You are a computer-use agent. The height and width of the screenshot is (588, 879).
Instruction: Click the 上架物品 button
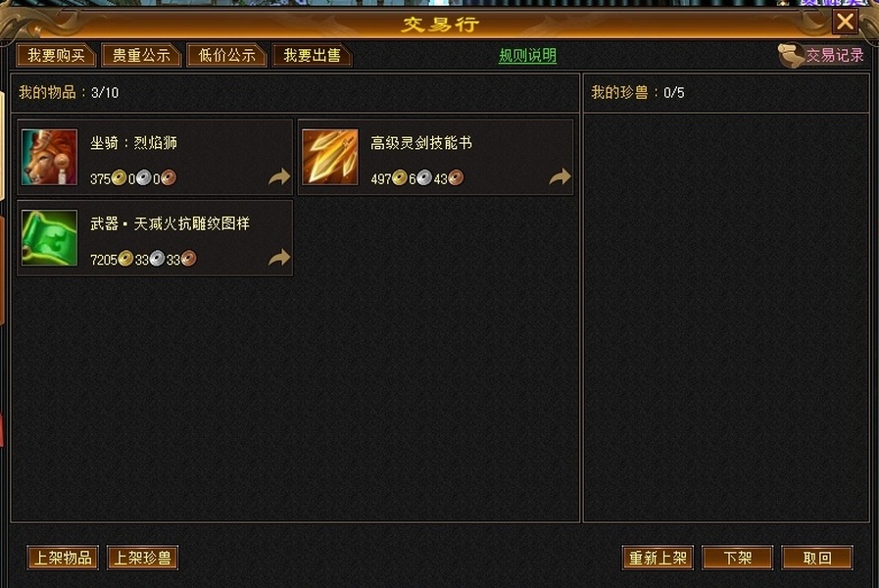63,558
